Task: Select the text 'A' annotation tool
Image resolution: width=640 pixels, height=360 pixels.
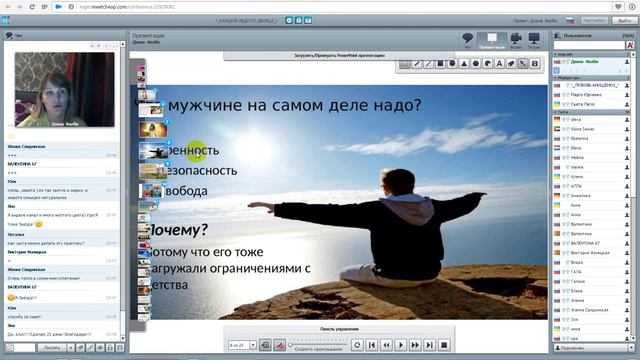Action: click(x=499, y=64)
